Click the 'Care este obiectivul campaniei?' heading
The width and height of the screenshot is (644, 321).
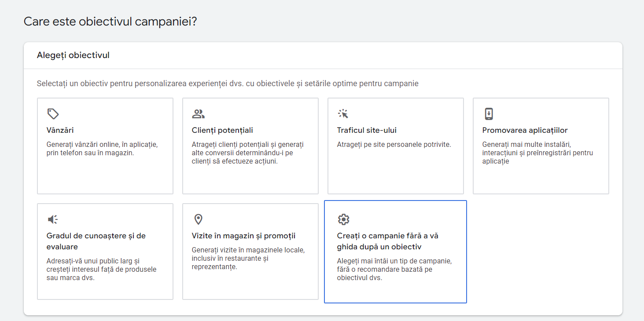110,22
